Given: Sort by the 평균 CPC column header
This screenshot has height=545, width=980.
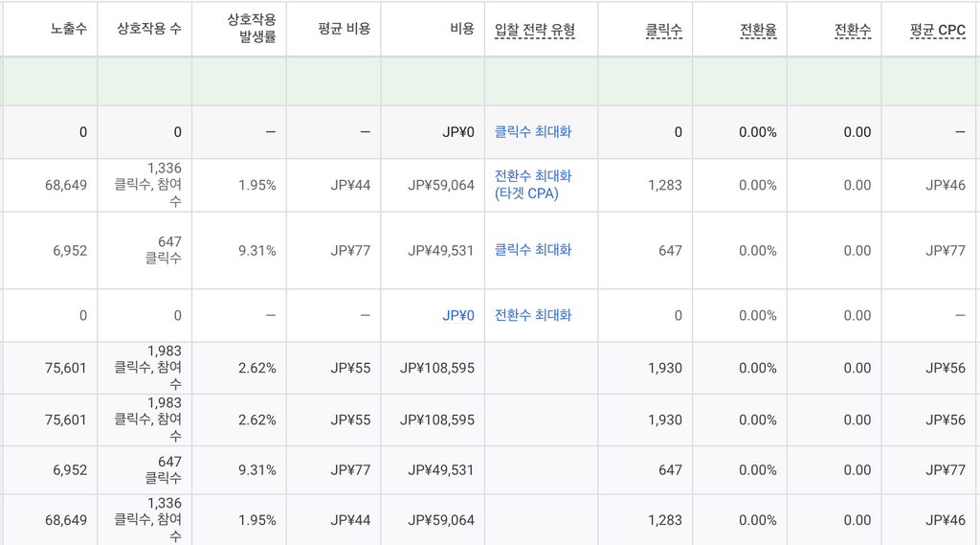Looking at the screenshot, I should [x=938, y=30].
